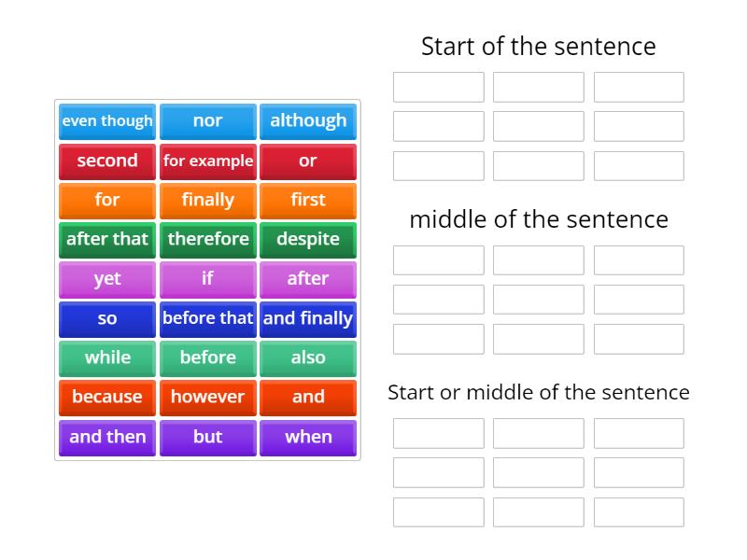Viewport: 747px width, 560px height.
Task: Choose the green 'therefore' tile
Action: tap(207, 240)
